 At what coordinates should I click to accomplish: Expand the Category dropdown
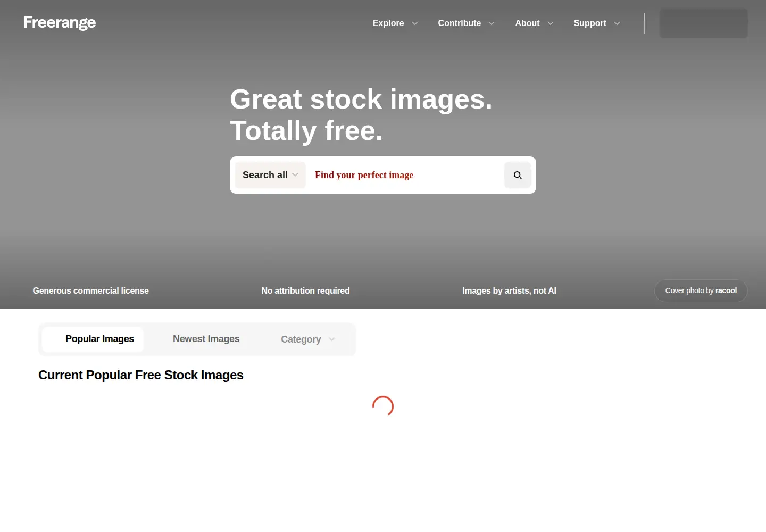[x=307, y=339]
